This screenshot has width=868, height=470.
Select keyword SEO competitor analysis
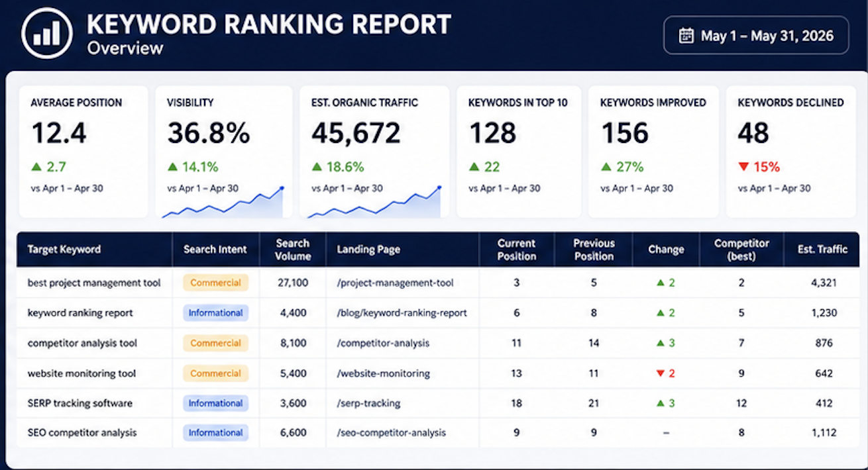[82, 433]
